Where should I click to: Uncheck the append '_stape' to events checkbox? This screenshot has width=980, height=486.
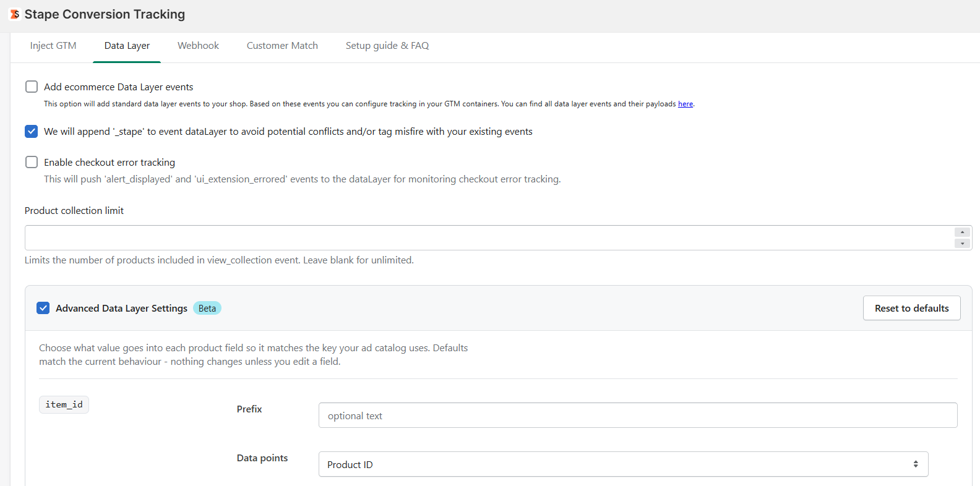[32, 131]
